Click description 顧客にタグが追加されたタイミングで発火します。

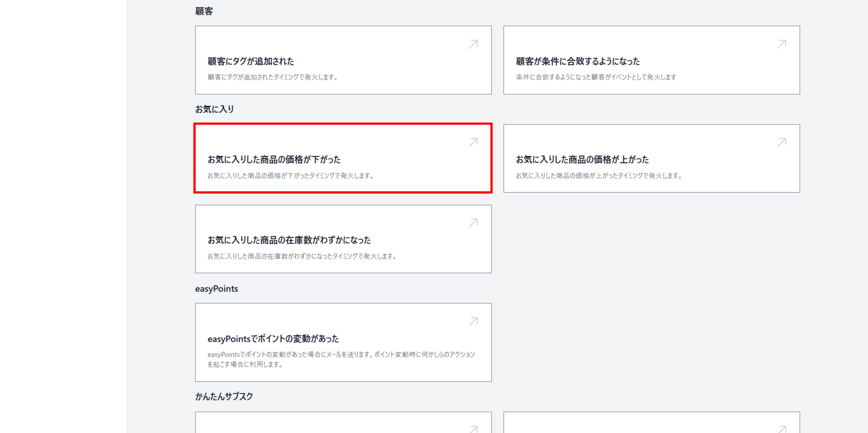pyautogui.click(x=273, y=77)
